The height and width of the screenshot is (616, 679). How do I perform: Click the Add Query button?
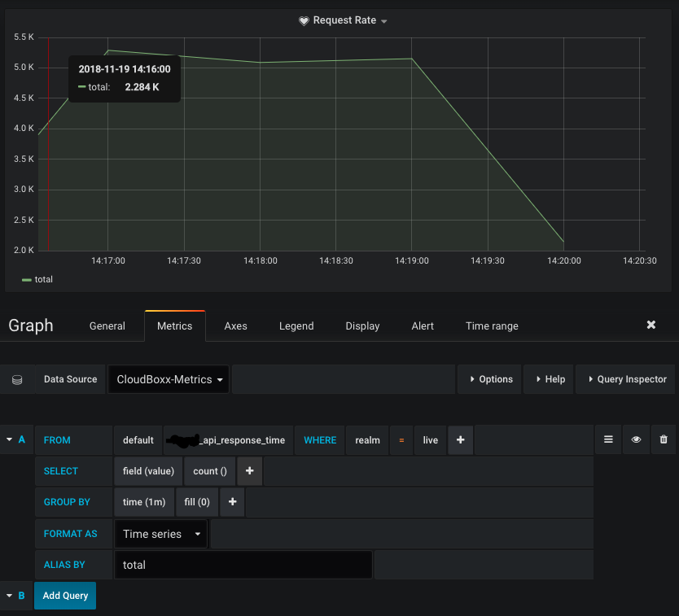point(64,595)
